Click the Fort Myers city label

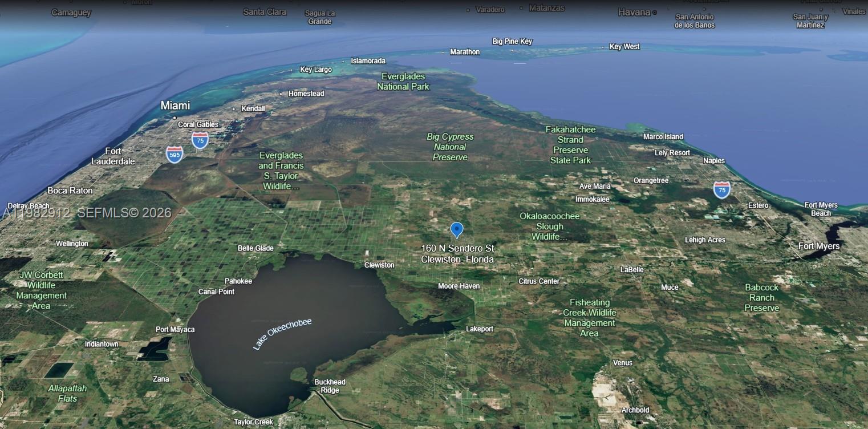click(x=818, y=246)
